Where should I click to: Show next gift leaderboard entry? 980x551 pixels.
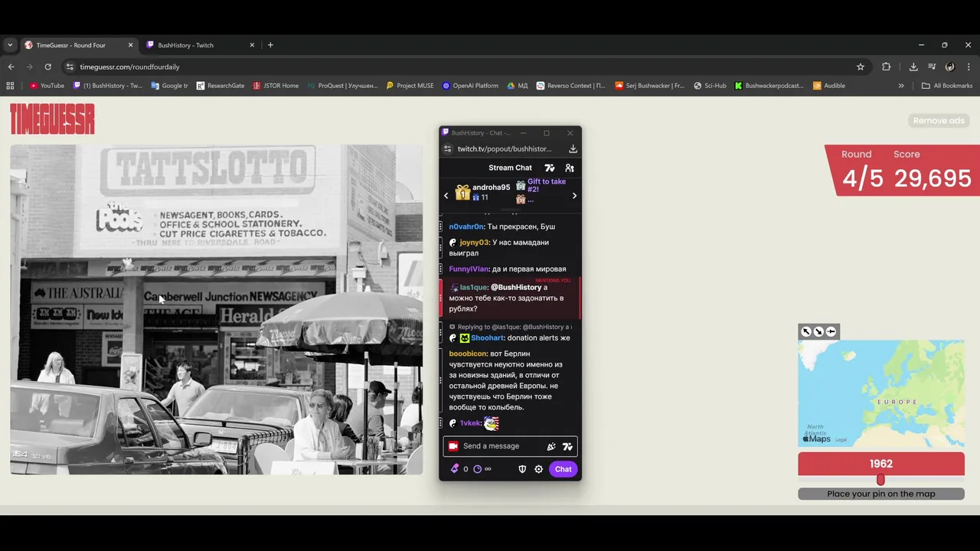click(574, 196)
